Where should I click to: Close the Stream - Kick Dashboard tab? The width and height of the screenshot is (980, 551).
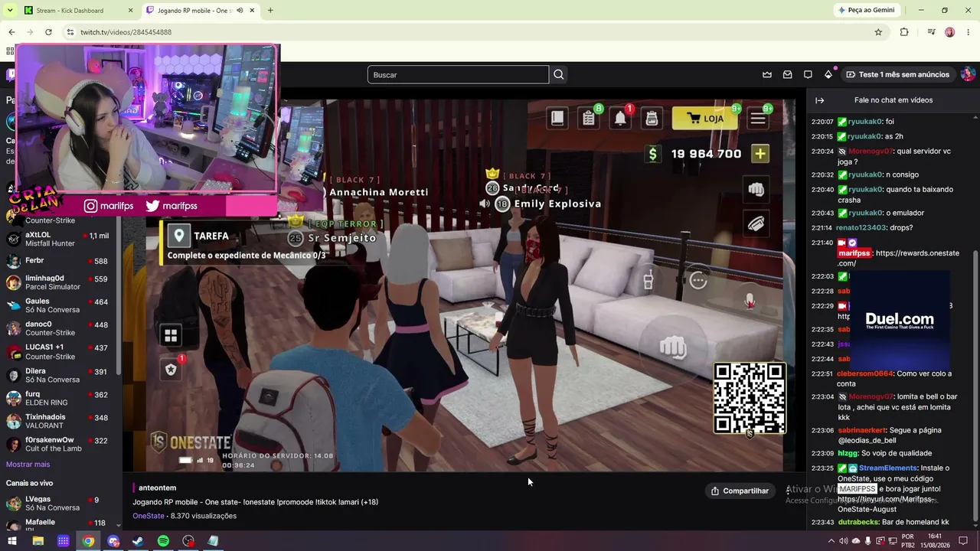click(130, 11)
